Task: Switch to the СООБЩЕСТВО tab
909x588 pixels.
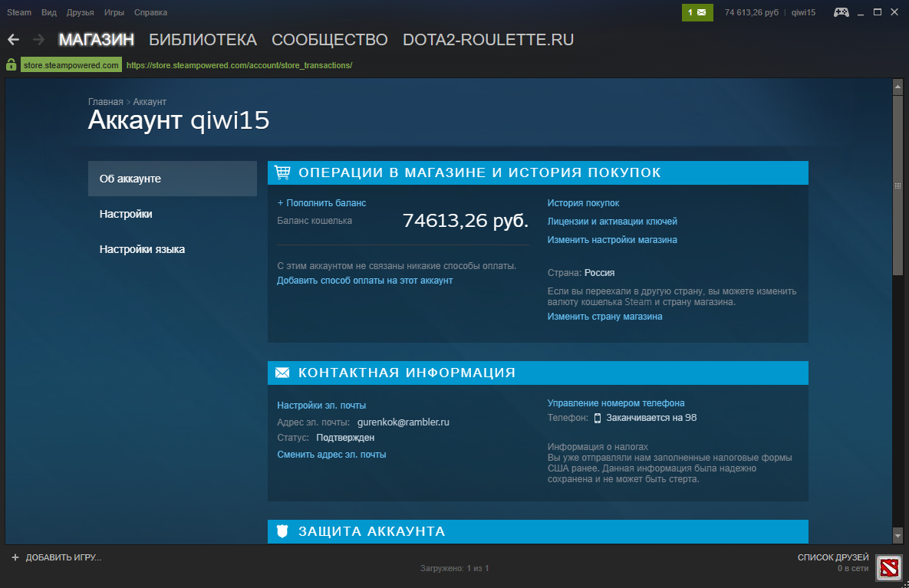Action: (x=330, y=39)
